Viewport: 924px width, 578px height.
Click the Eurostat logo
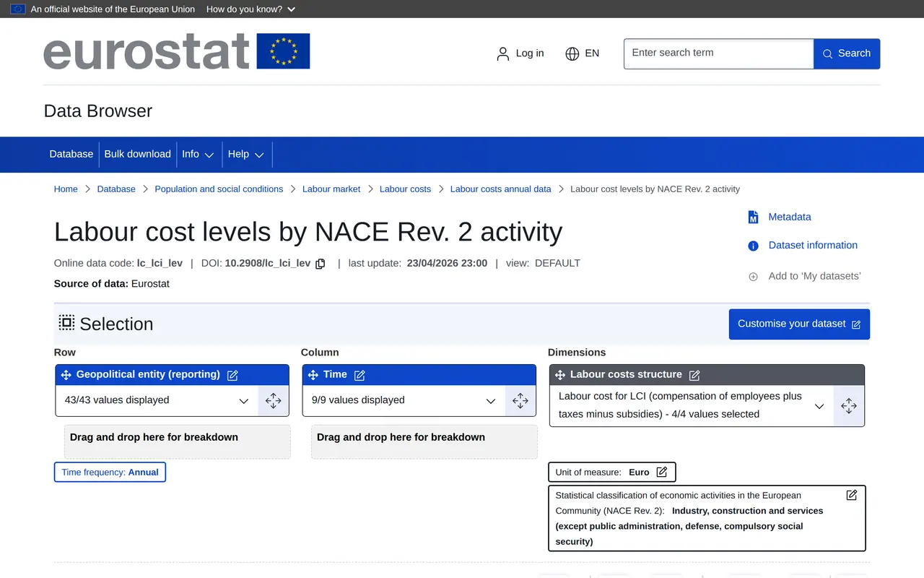click(177, 51)
